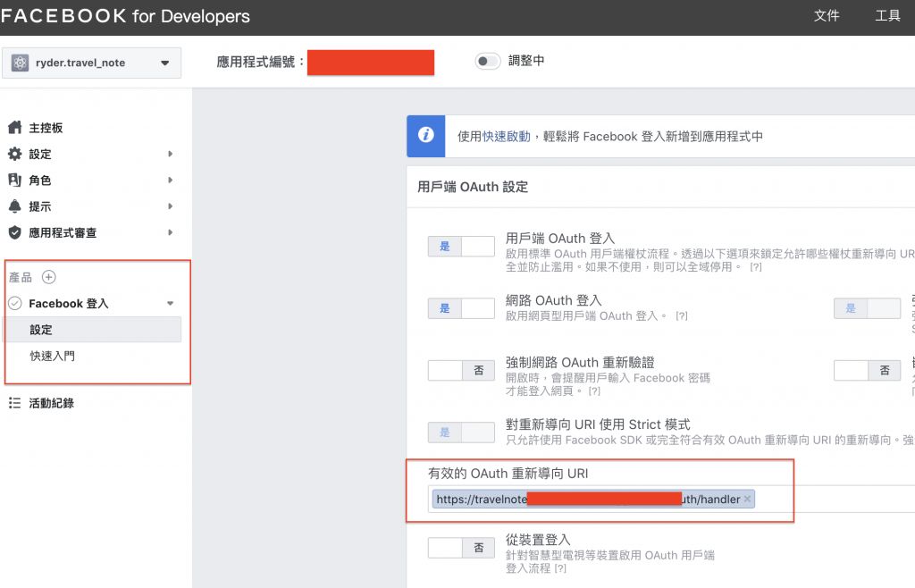Image resolution: width=915 pixels, height=588 pixels.
Task: Open the 工具 menu
Action: [x=887, y=16]
